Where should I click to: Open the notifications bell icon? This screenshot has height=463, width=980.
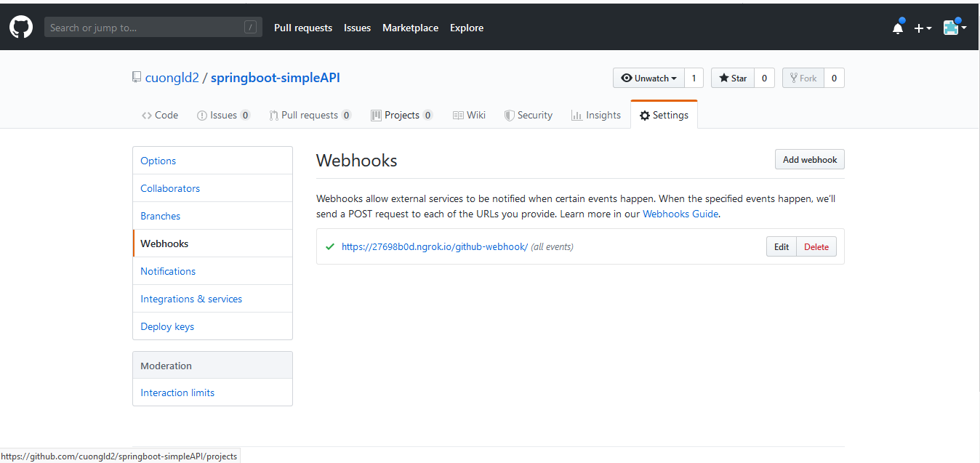pyautogui.click(x=898, y=28)
